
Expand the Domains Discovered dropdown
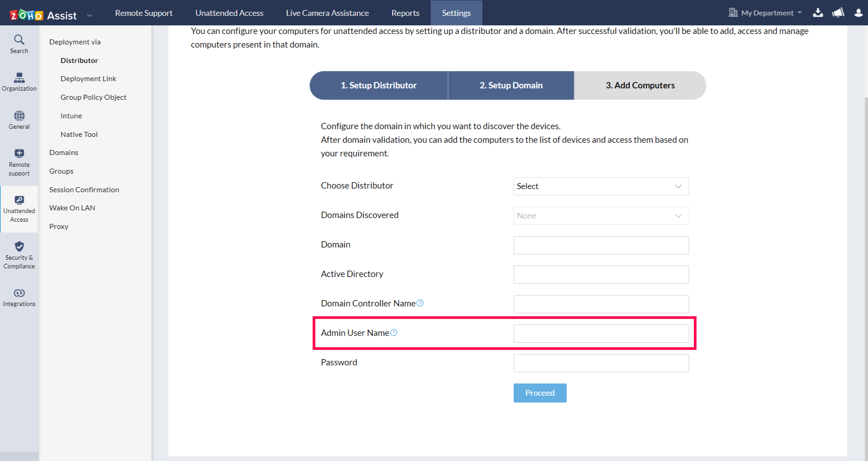(x=601, y=215)
